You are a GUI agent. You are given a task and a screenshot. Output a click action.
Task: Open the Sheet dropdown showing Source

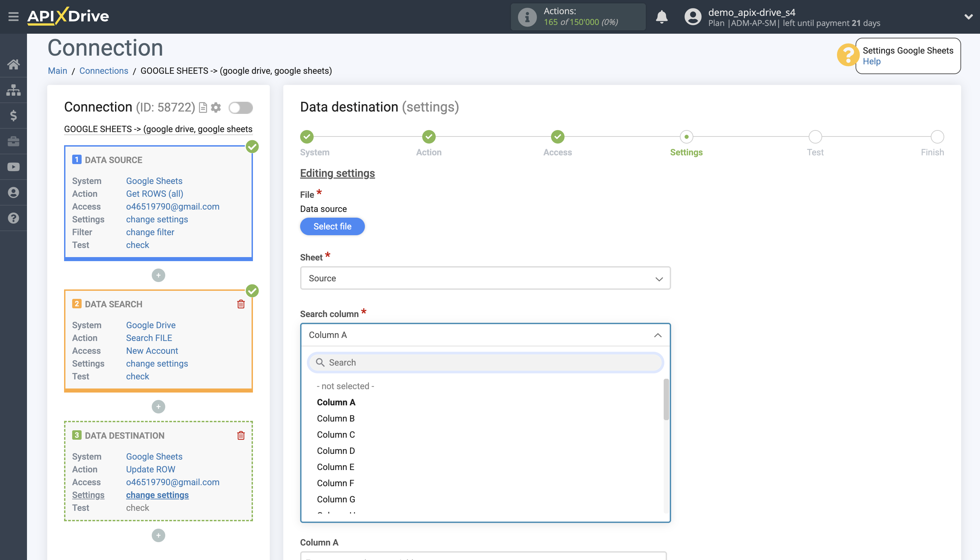pos(485,278)
